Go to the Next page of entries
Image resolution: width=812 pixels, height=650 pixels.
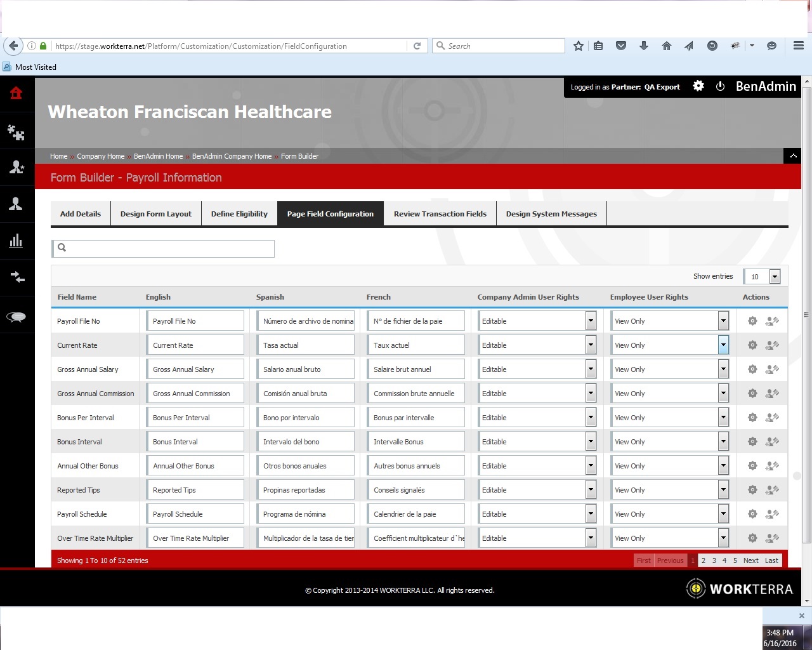coord(751,560)
